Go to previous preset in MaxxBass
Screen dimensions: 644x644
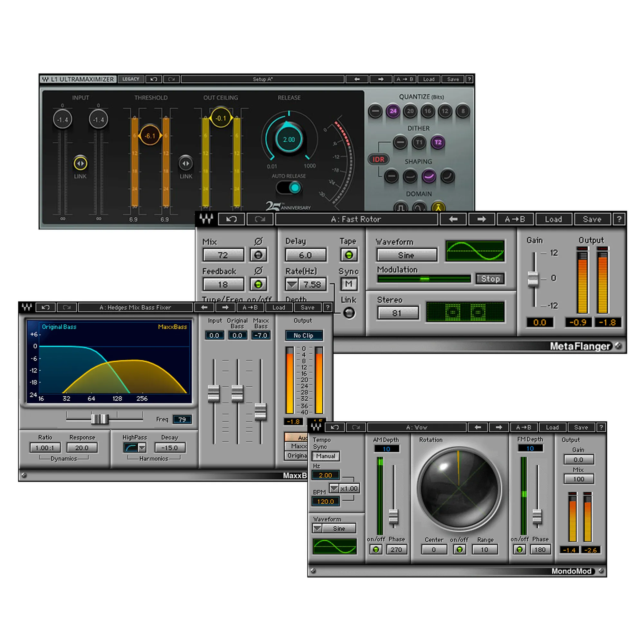[204, 307]
